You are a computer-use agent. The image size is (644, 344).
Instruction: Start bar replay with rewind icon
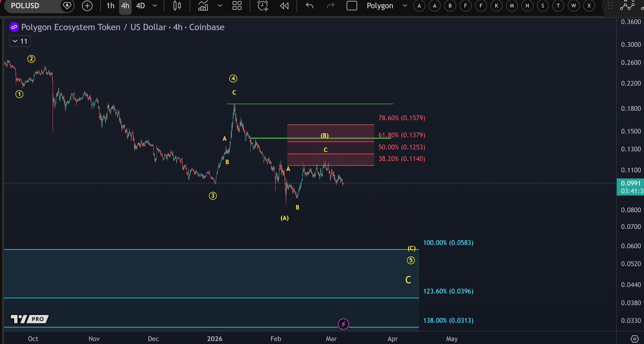click(x=284, y=6)
